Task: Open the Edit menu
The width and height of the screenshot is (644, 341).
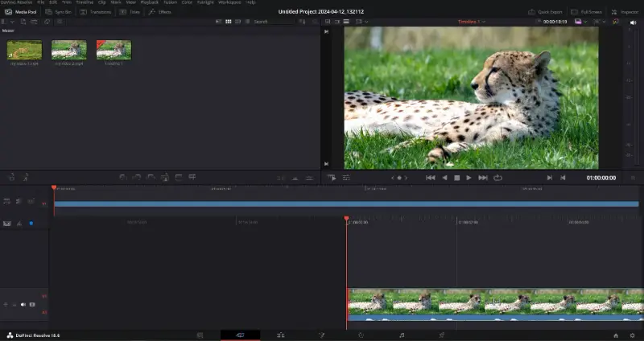Action: 53,2
